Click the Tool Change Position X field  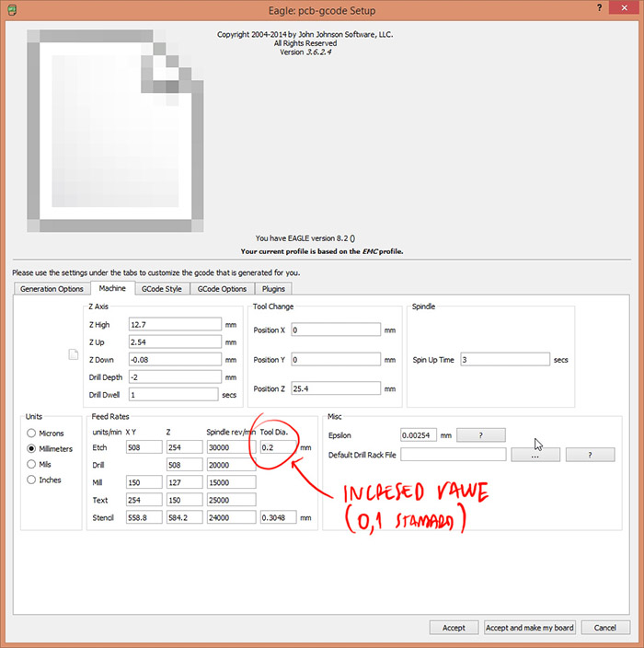tap(336, 330)
